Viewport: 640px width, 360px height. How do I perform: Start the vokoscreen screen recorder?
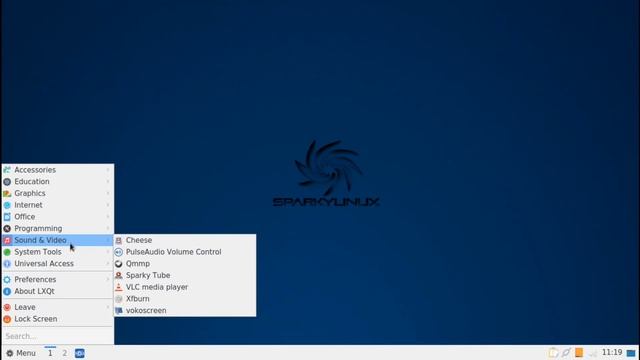(x=185, y=311)
